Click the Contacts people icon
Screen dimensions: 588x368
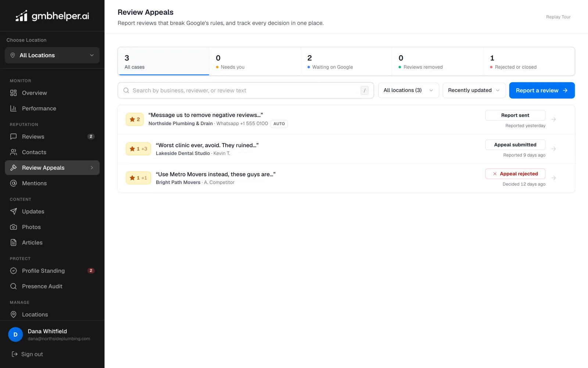14,152
